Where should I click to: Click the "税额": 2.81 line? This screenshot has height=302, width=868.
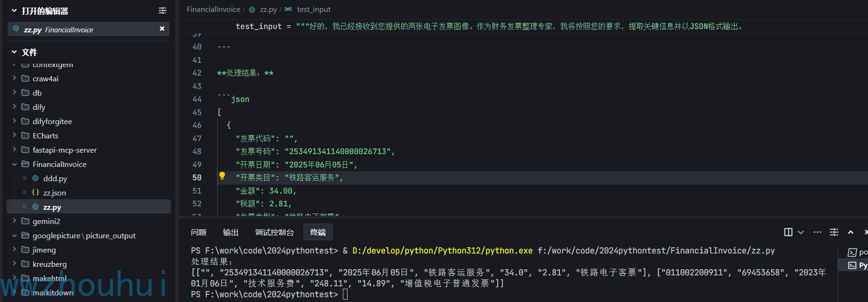[x=264, y=204]
